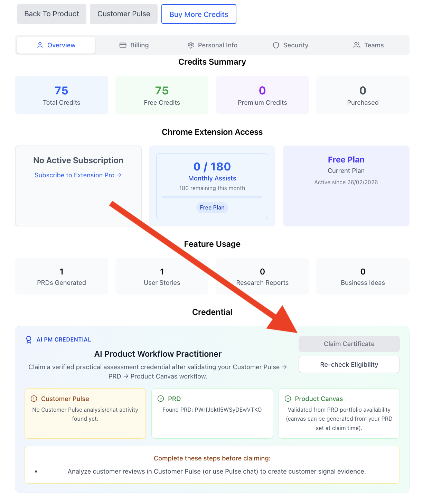Click the Free Plan pill badge
Viewport: 423px width, 504px height.
pos(212,208)
